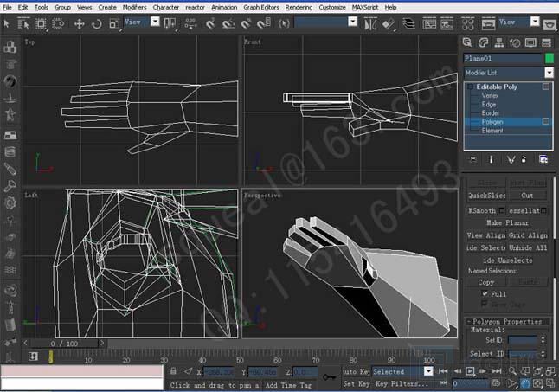The width and height of the screenshot is (559, 392).
Task: Open the Material Editor icon
Action: [x=468, y=24]
